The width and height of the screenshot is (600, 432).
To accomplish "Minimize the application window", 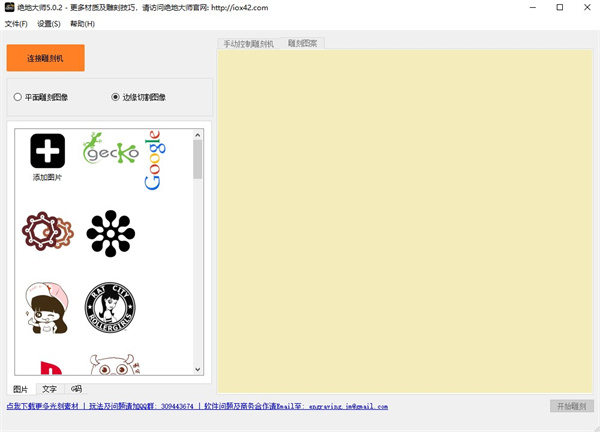I will tap(533, 7).
